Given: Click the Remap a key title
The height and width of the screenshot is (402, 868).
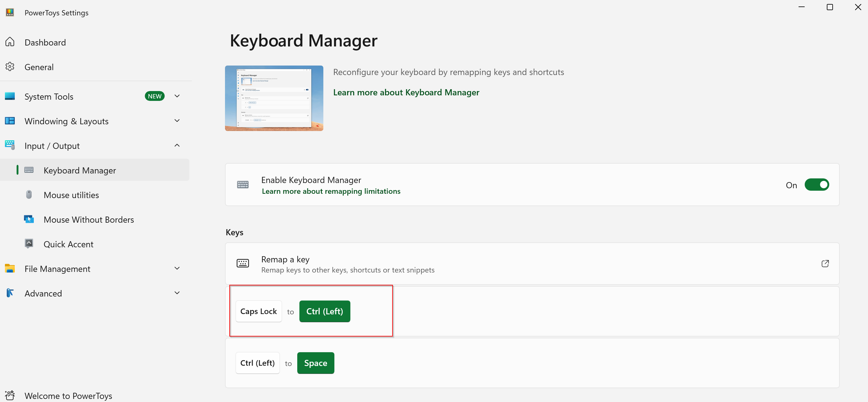Looking at the screenshot, I should click(x=285, y=259).
